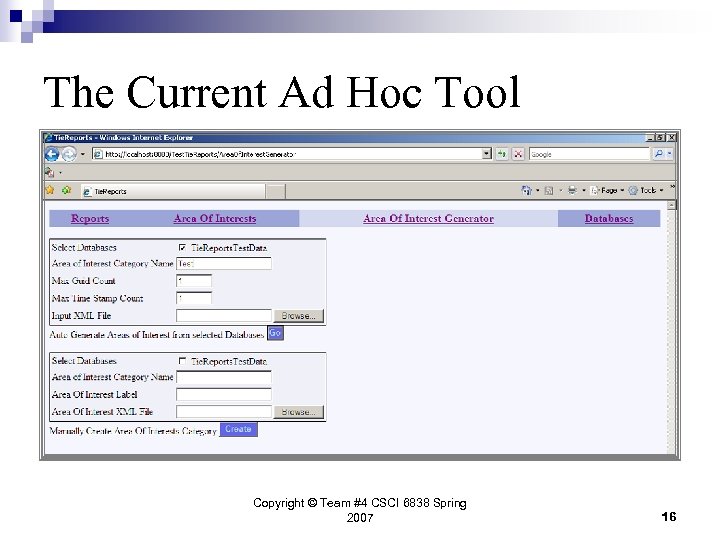Click the 'Area Of Interest Label' text
The width and height of the screenshot is (720, 540).
pos(95,395)
